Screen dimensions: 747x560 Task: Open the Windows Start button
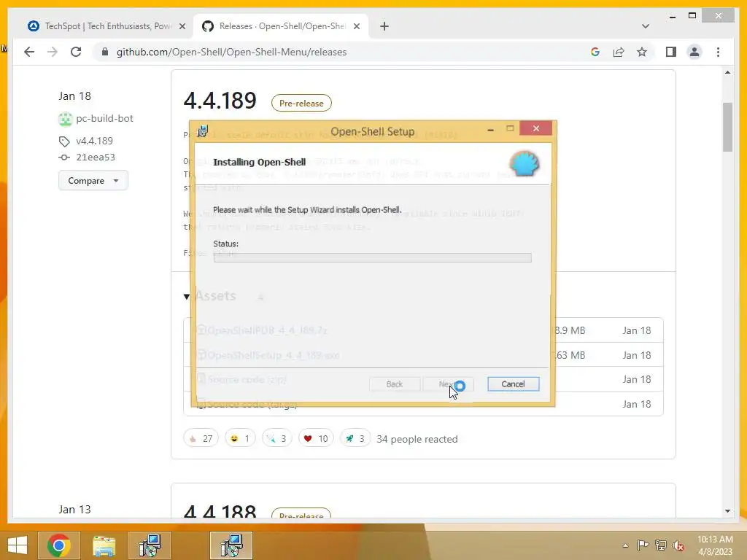point(18,545)
